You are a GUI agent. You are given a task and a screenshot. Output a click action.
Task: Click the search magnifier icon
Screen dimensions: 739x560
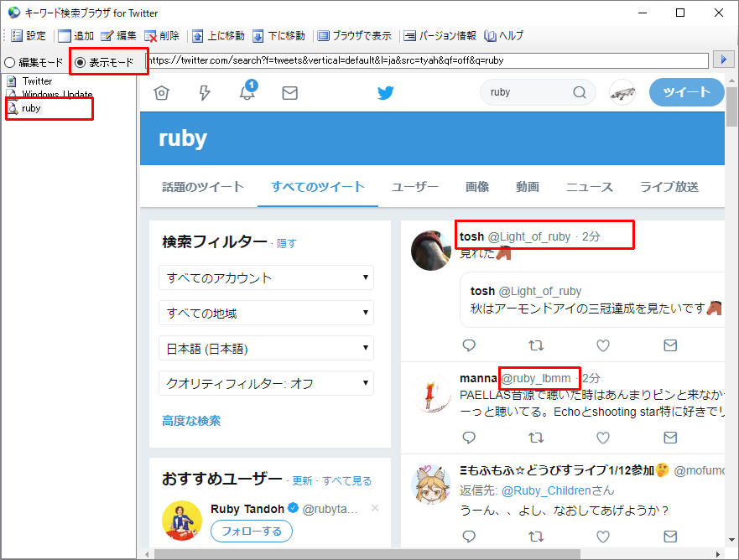[580, 92]
